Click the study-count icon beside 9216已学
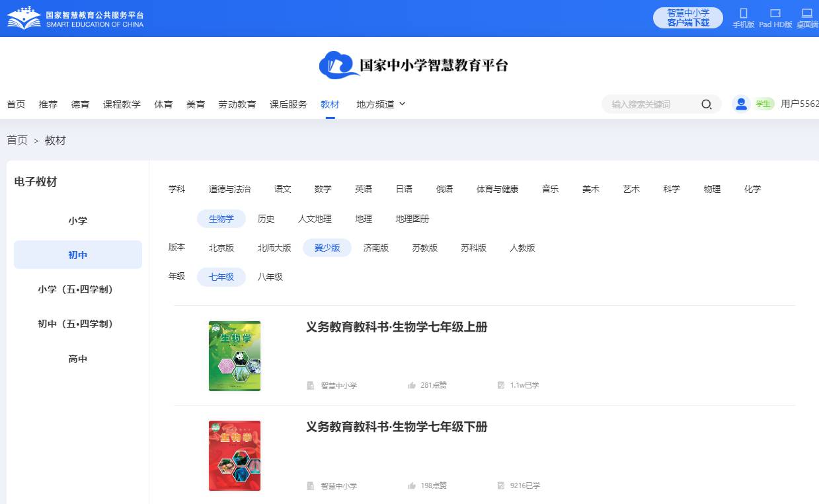 pyautogui.click(x=501, y=486)
